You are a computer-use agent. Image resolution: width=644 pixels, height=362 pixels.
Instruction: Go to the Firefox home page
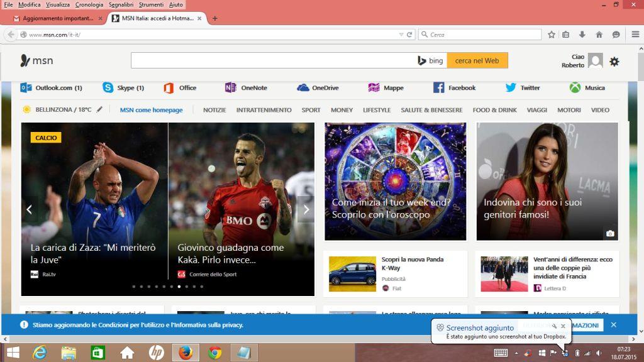pyautogui.click(x=599, y=35)
